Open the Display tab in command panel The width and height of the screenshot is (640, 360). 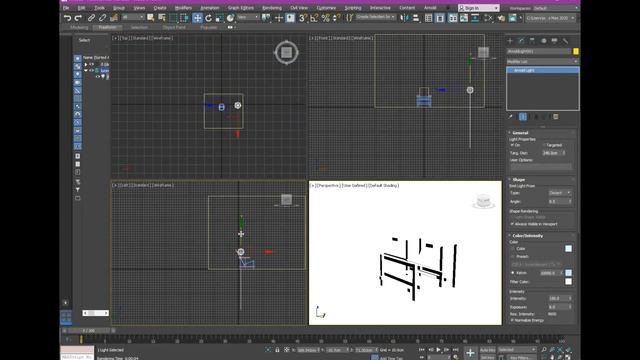(x=554, y=41)
